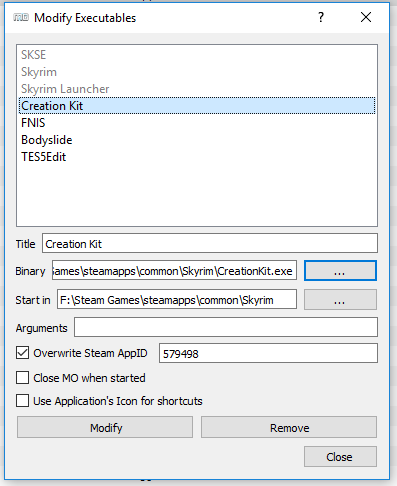Click the Remove button

tap(289, 427)
